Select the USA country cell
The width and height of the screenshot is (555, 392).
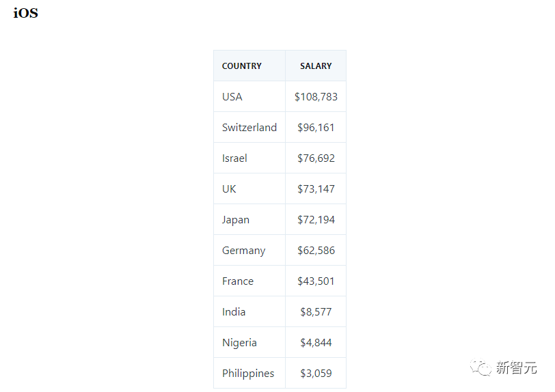point(232,97)
